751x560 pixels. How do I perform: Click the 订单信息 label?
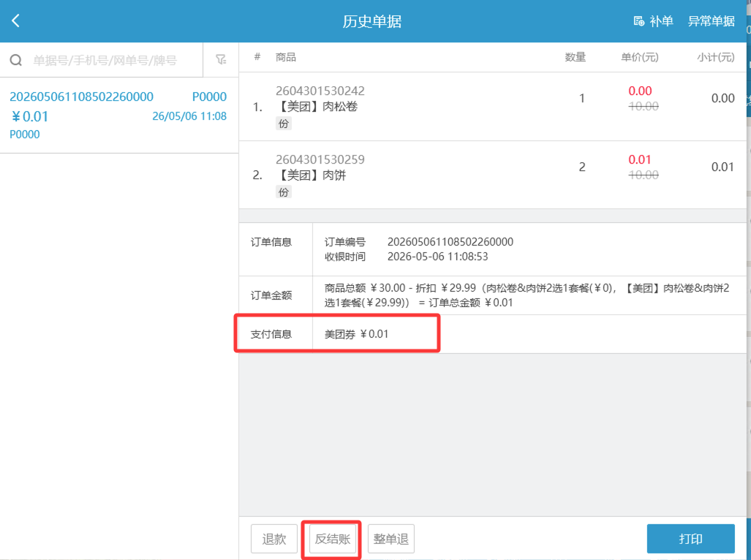pos(271,242)
